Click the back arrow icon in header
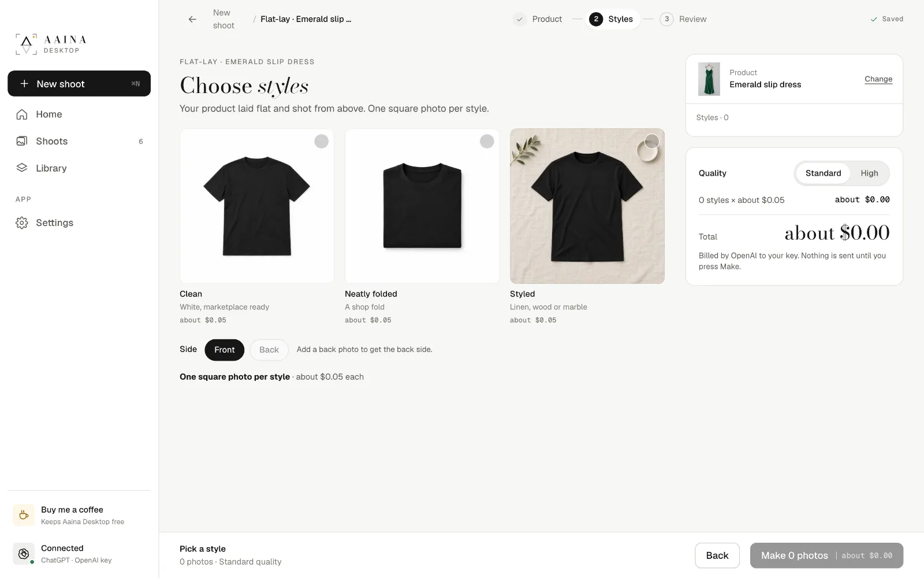 tap(192, 19)
